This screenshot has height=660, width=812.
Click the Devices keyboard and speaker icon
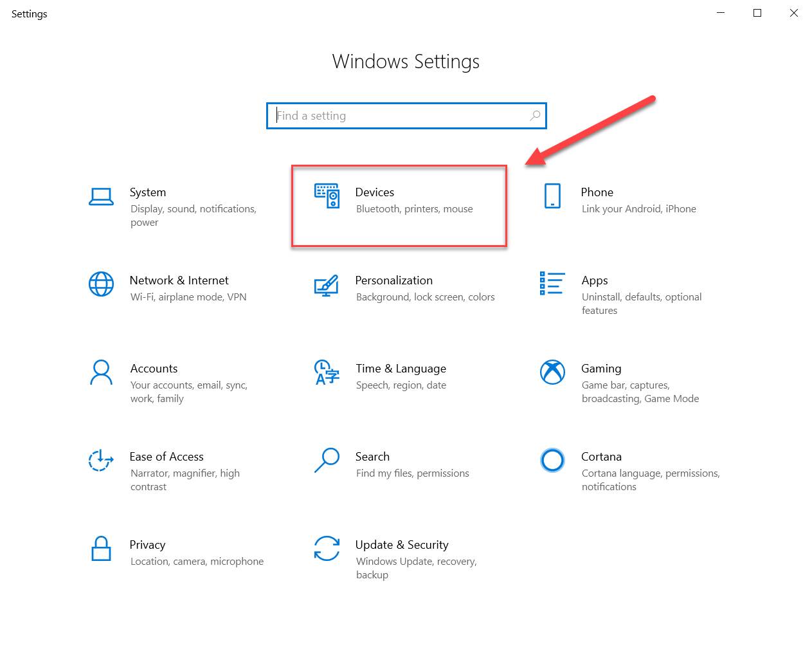click(x=327, y=196)
